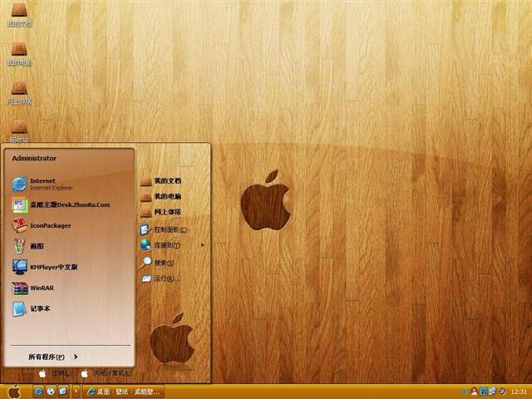Click the 12:31 taskbar clock
This screenshot has height=399, width=532.
click(519, 392)
